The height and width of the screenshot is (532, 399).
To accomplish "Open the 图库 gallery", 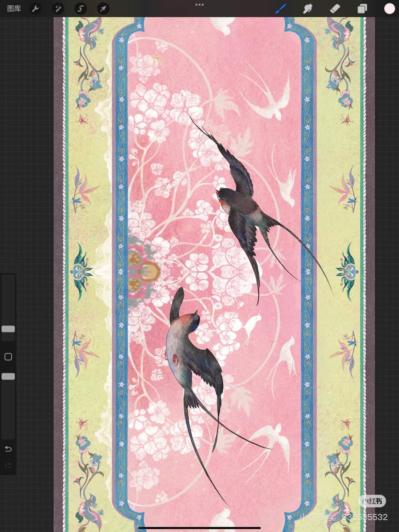I will [x=14, y=8].
